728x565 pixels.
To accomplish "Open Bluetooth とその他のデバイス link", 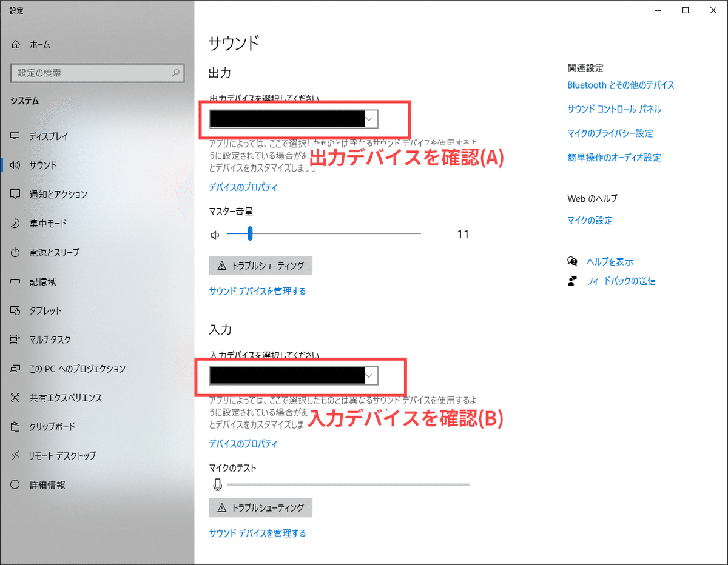I will [x=621, y=85].
